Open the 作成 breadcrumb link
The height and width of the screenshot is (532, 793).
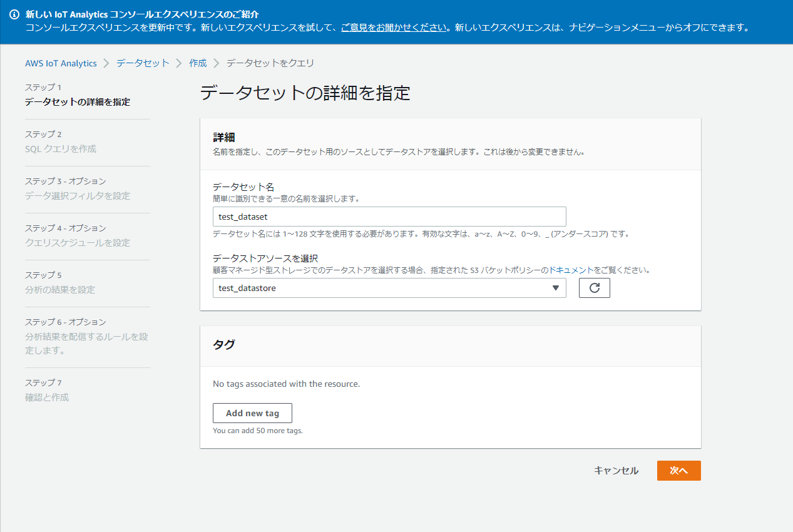click(x=198, y=63)
